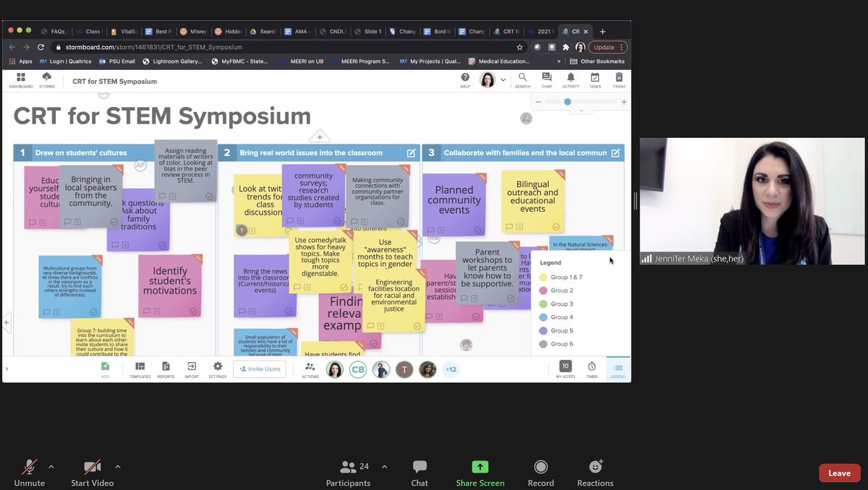Click the Zoom Share Screen icon
The height and width of the screenshot is (490, 868).
pos(480,467)
